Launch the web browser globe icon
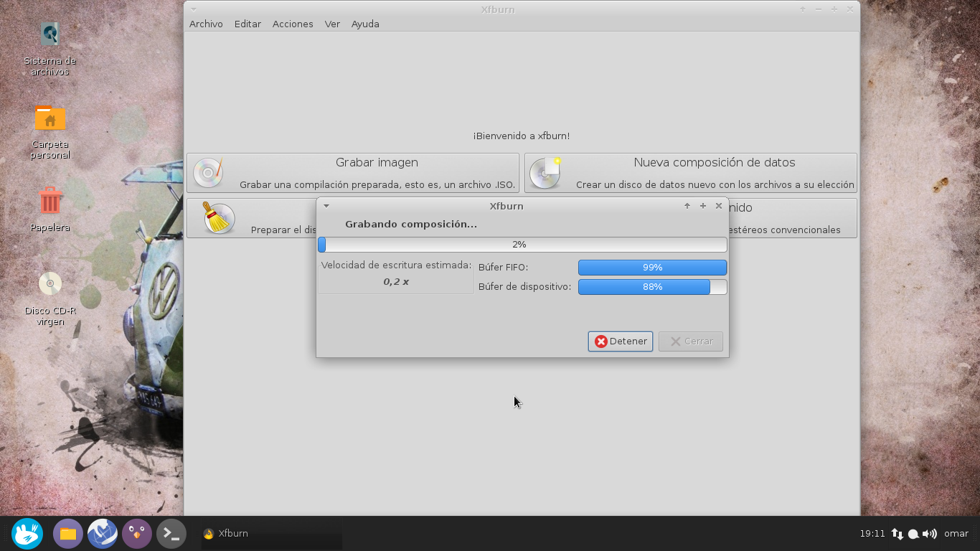This screenshot has height=551, width=980. click(102, 534)
